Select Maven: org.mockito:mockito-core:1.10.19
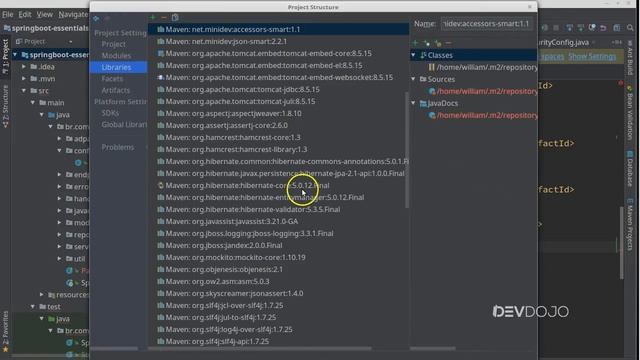 [x=278, y=258]
